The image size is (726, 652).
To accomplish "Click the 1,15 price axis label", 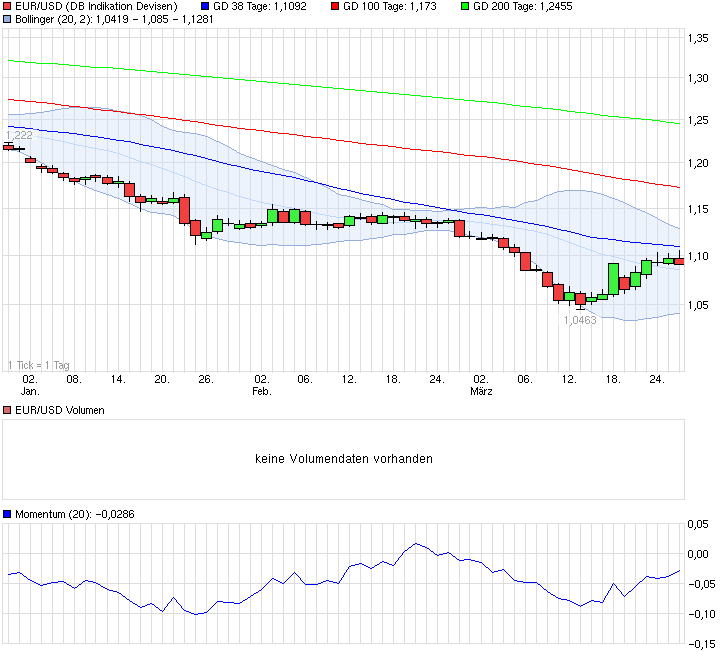I will click(x=698, y=209).
